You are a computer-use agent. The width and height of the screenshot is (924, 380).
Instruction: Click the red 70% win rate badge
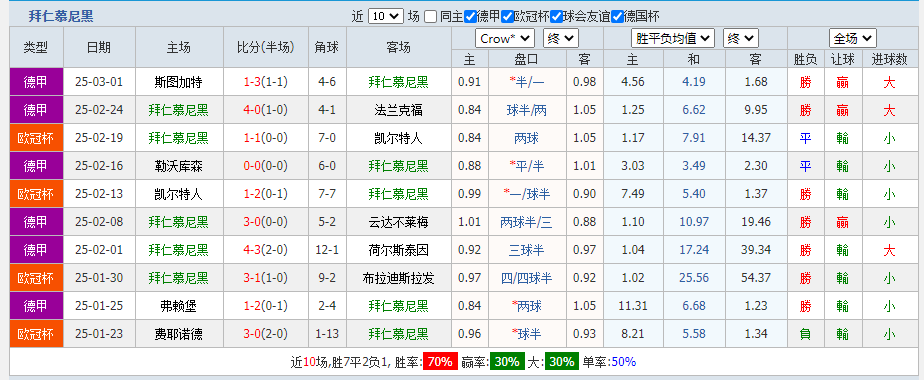[441, 362]
